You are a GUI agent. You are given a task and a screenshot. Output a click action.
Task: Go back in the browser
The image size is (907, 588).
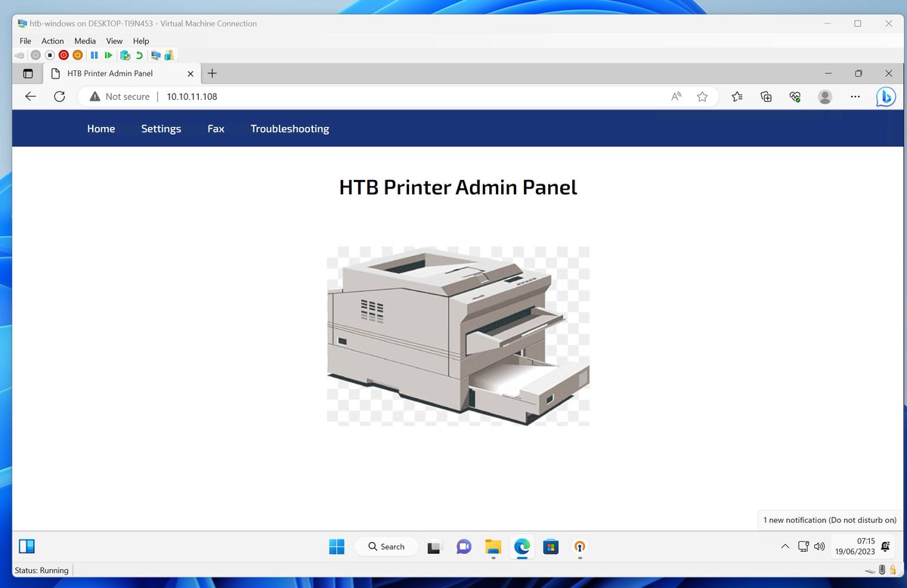[30, 96]
